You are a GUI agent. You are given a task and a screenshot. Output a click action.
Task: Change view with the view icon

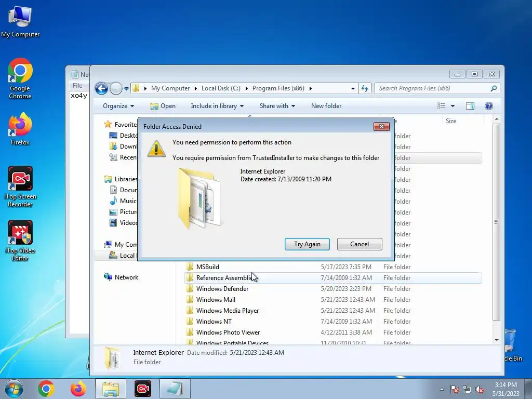(x=442, y=106)
